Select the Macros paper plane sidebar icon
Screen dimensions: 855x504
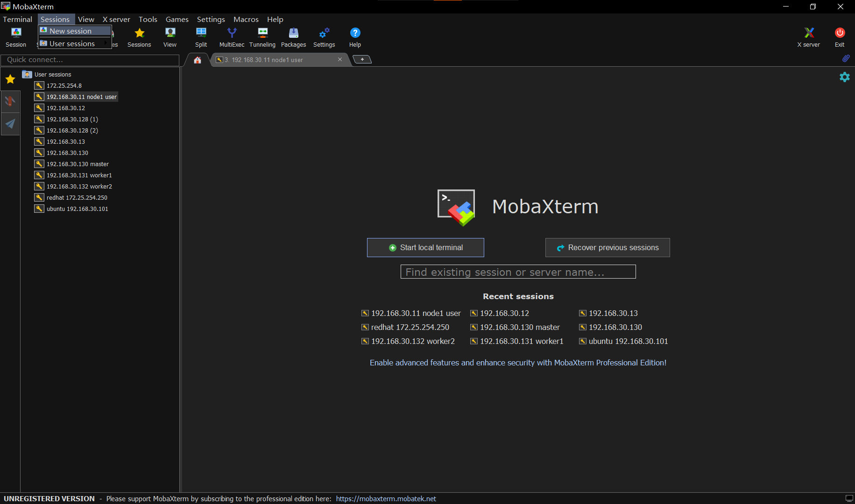(10, 124)
